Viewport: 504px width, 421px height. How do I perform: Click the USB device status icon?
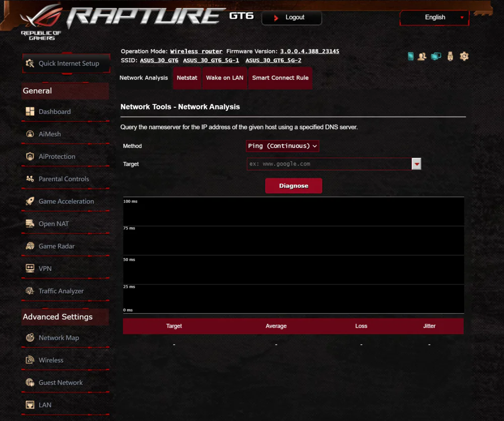click(450, 56)
